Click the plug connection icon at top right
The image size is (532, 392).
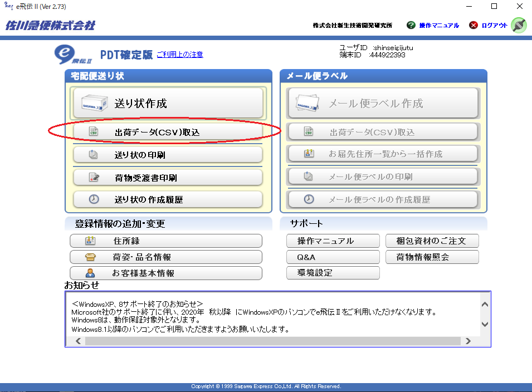click(519, 25)
